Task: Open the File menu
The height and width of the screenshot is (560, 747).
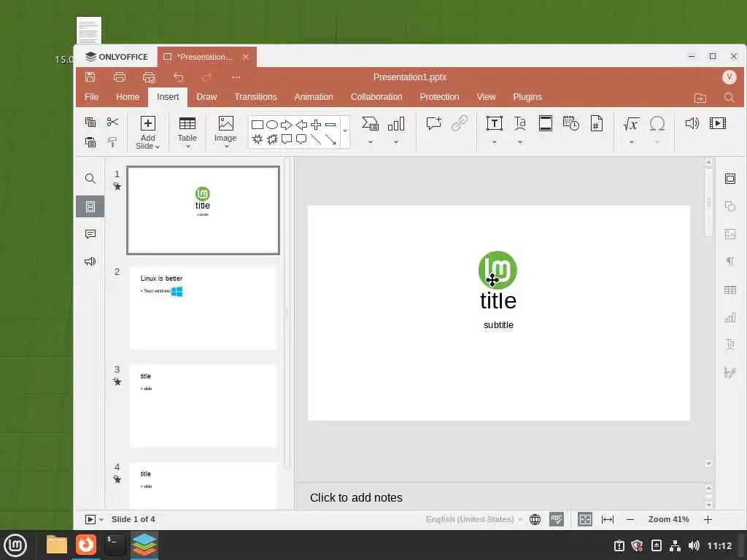Action: [91, 97]
